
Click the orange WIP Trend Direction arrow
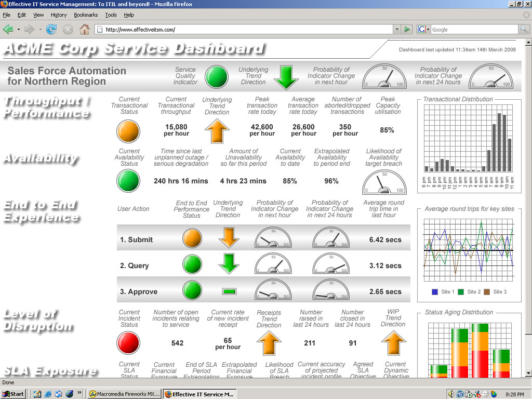pyautogui.click(x=393, y=343)
